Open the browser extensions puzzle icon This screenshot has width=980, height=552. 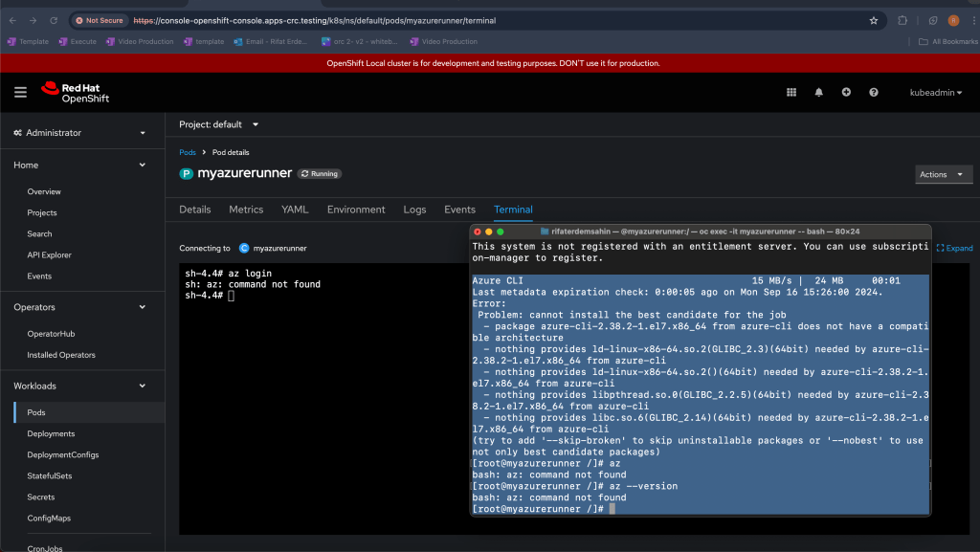902,21
